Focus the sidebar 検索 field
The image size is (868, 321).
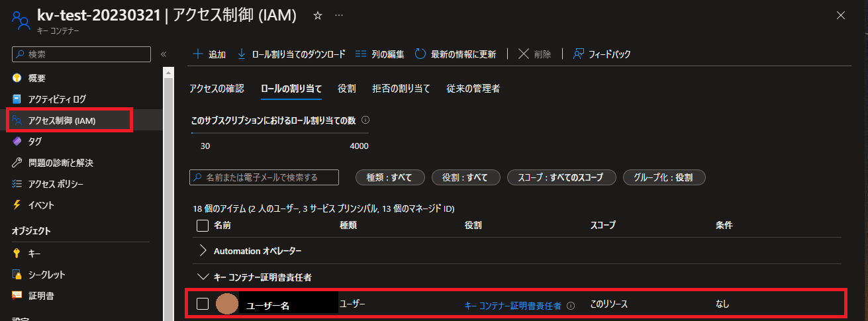click(81, 54)
